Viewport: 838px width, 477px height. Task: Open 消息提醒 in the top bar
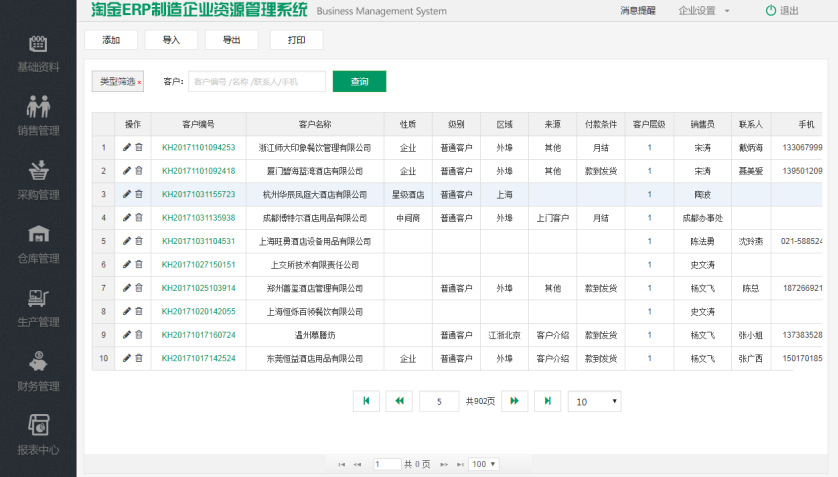pyautogui.click(x=638, y=11)
